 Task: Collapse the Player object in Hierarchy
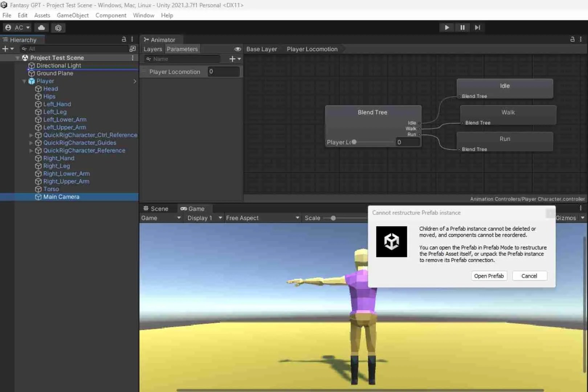[24, 81]
